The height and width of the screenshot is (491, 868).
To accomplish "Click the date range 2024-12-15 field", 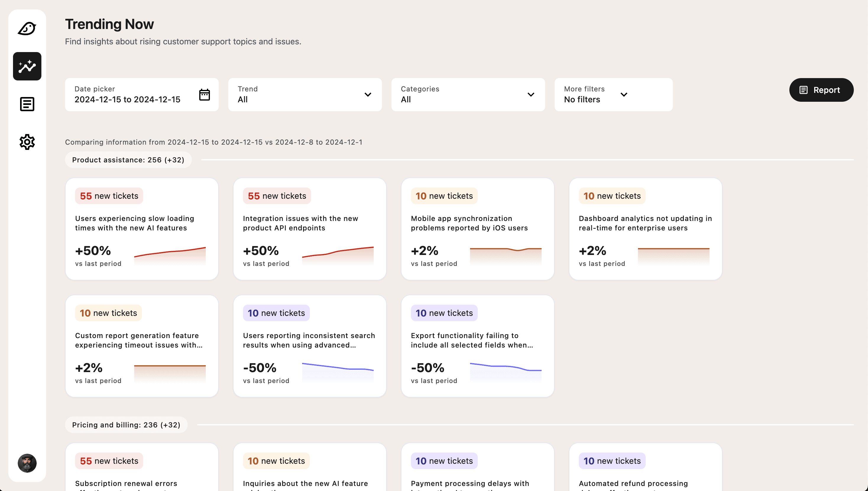I will pyautogui.click(x=127, y=99).
